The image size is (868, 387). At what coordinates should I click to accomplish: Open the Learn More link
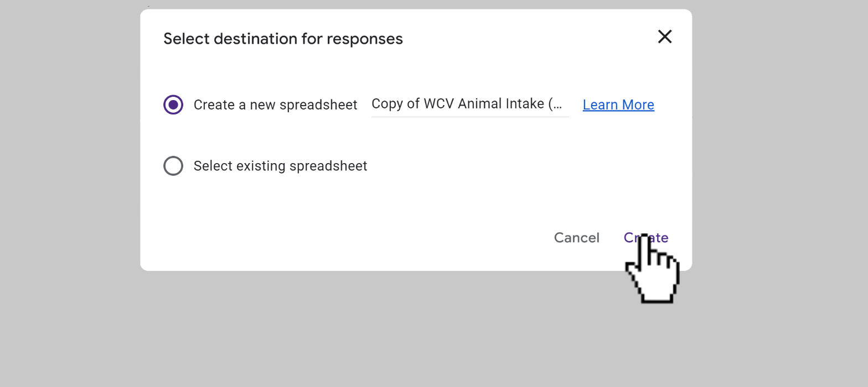point(618,104)
